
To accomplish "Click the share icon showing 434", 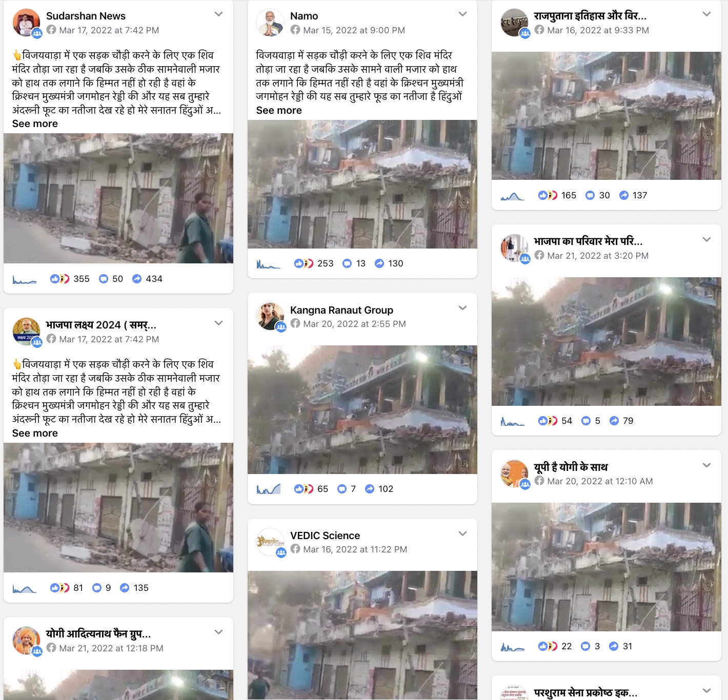I will [x=137, y=279].
